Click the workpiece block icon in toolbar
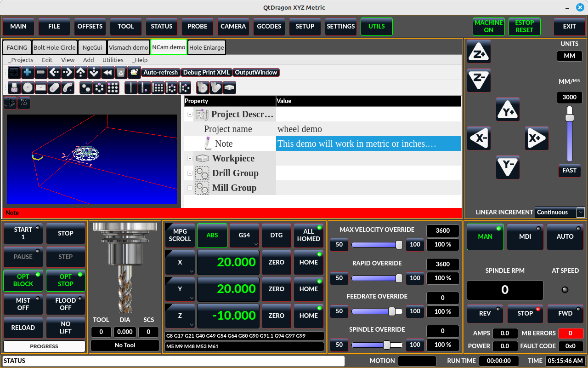 click(x=229, y=87)
